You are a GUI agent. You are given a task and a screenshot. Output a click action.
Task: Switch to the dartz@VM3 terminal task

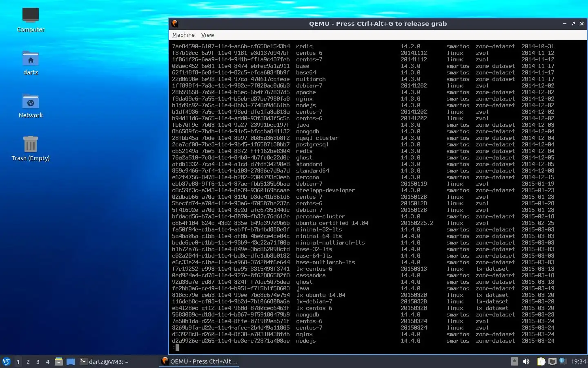(104, 361)
